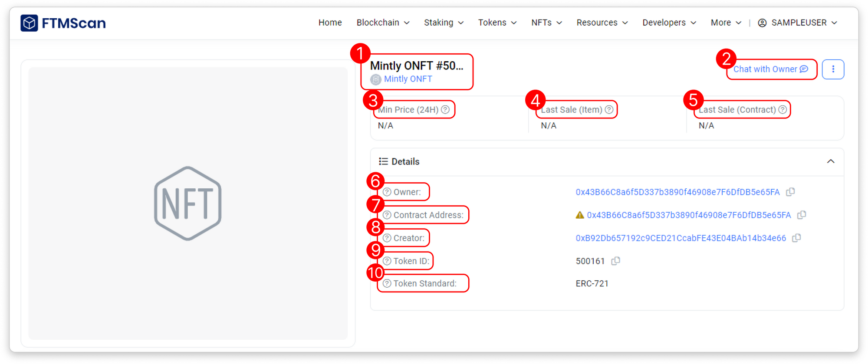Screen dimensions: 868x364
Task: Collapse the Details section
Action: pyautogui.click(x=831, y=161)
